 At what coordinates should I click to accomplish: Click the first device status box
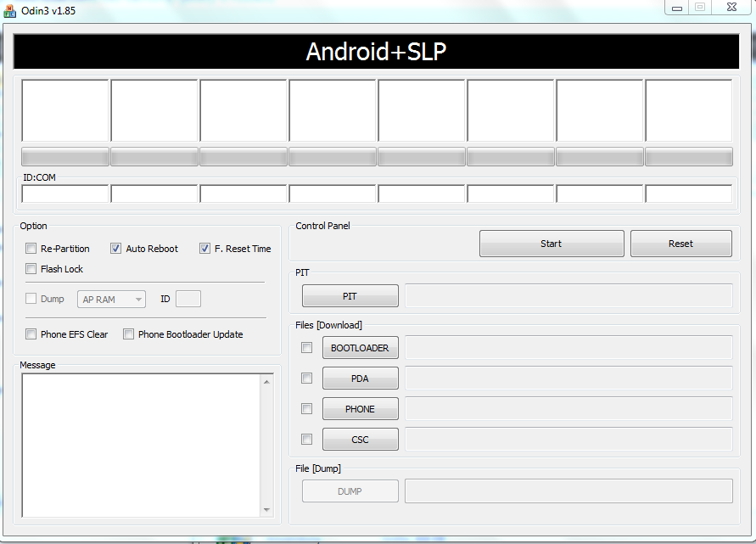click(65, 110)
